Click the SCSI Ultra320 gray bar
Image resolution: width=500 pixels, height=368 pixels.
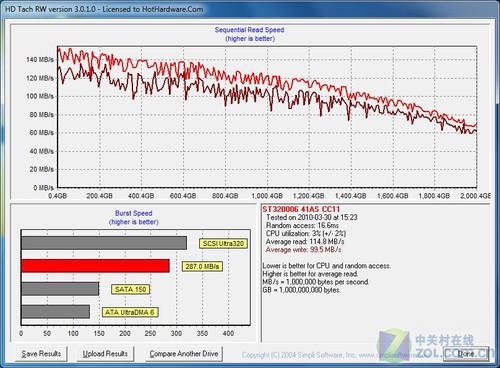point(104,243)
